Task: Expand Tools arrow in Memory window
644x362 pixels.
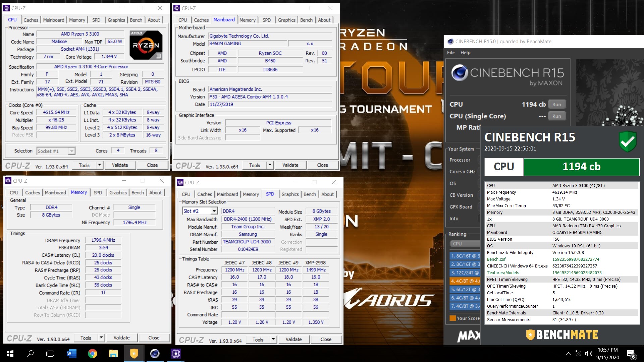Action: tap(101, 338)
